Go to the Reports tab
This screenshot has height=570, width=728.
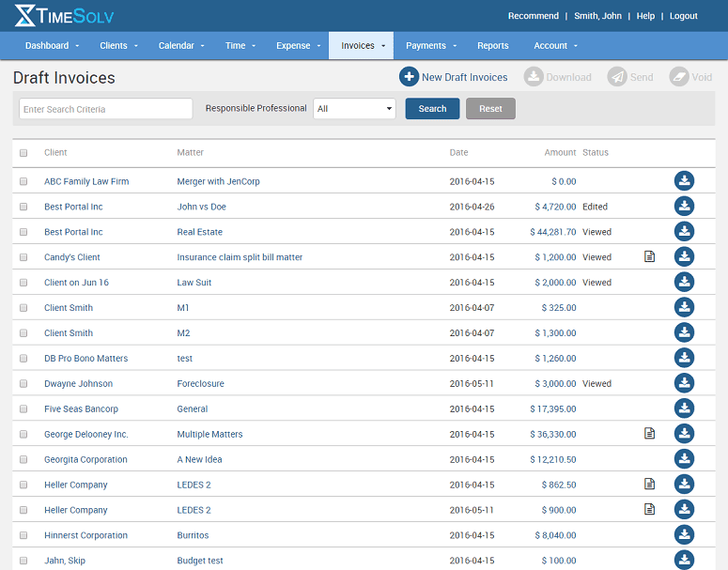493,45
